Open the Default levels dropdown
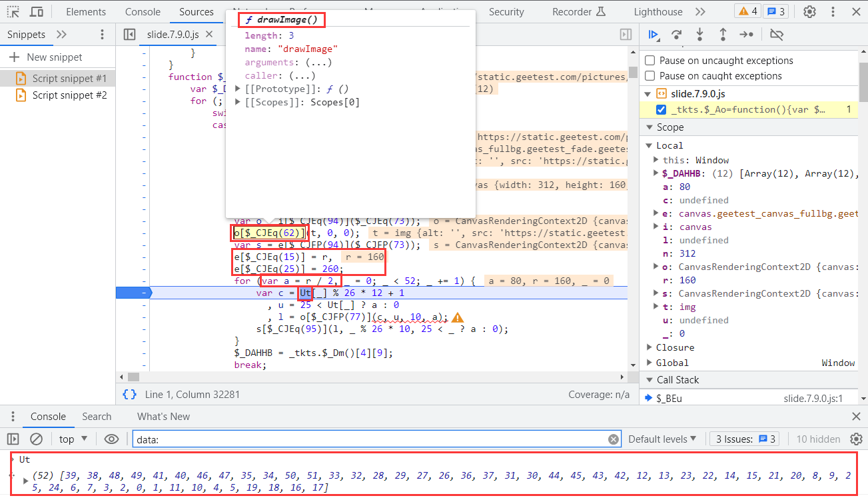This screenshot has width=868, height=498. pyautogui.click(x=662, y=439)
